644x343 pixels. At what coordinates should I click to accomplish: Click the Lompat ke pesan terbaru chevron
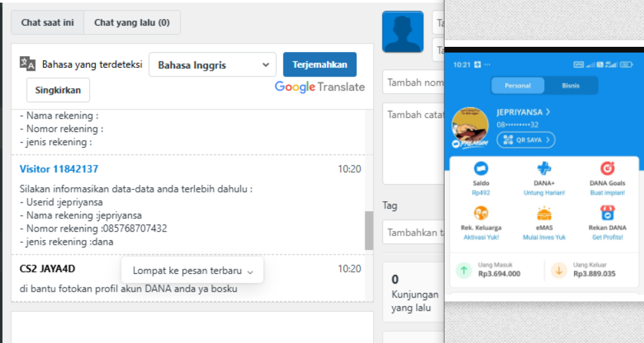250,272
